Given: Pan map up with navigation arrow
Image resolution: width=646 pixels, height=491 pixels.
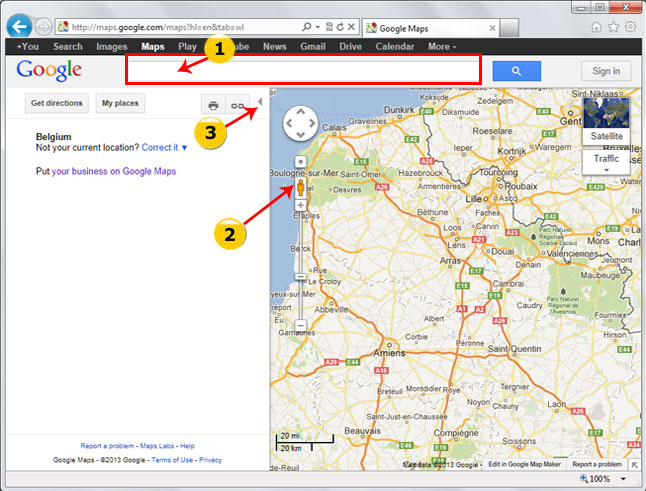Looking at the screenshot, I should pyautogui.click(x=301, y=112).
